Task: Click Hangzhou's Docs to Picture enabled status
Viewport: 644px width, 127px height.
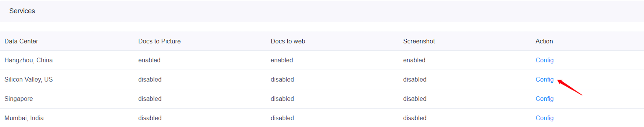Action: pos(149,60)
